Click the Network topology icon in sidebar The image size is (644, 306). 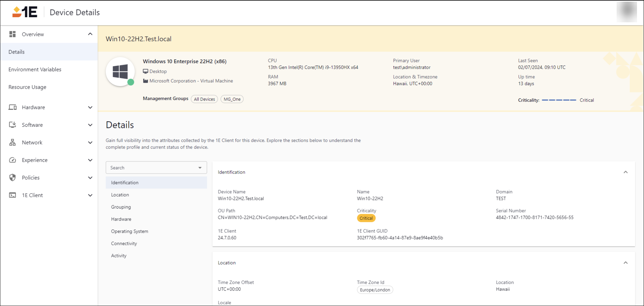pyautogui.click(x=12, y=142)
